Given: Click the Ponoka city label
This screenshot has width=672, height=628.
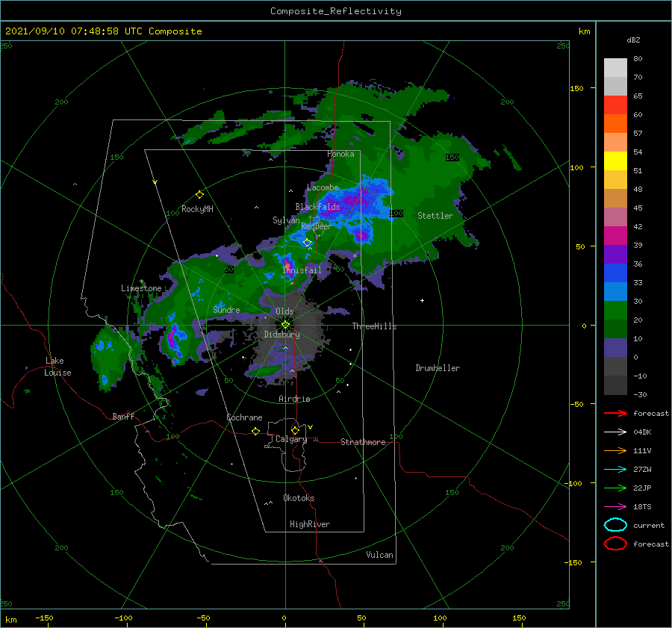Looking at the screenshot, I should click(x=340, y=154).
